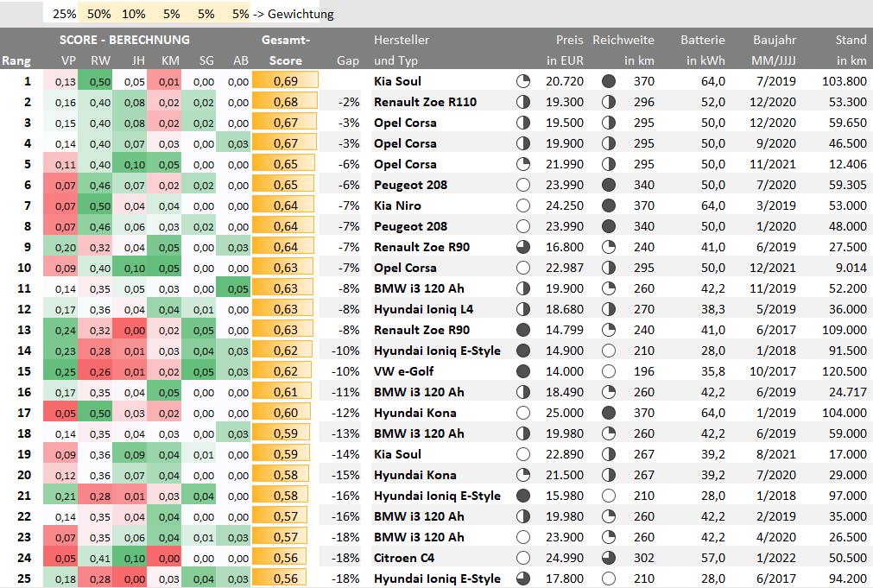Click the 'VW e-Golf' cell
Image resolution: width=873 pixels, height=588 pixels.
pyautogui.click(x=403, y=371)
